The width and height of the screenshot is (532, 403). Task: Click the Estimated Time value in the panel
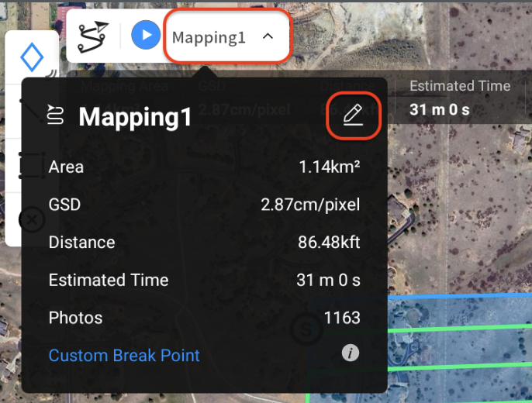click(x=328, y=280)
